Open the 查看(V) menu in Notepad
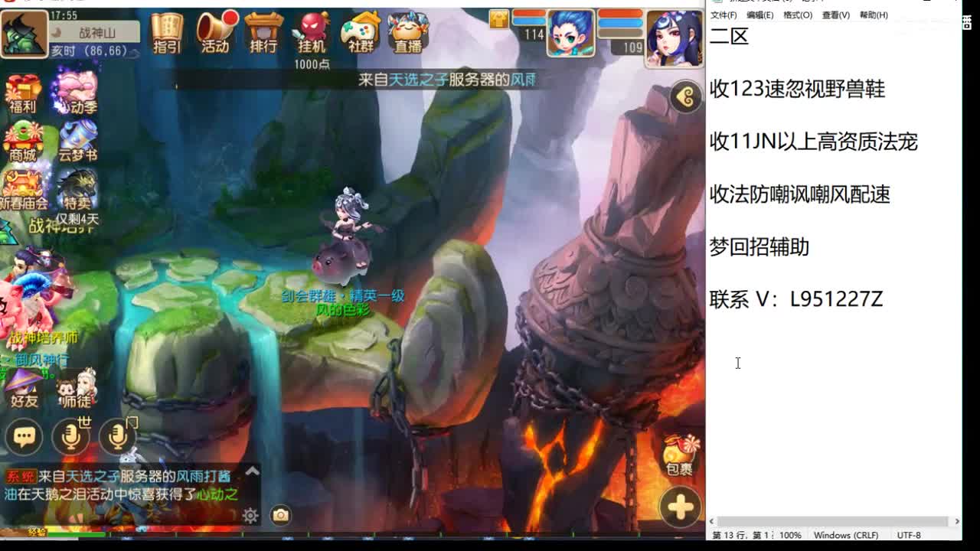 pos(836,15)
